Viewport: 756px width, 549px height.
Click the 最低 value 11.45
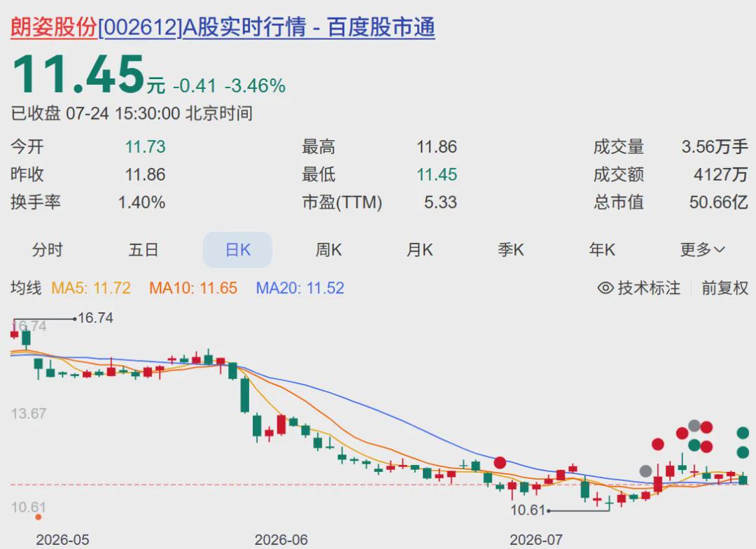pos(437,174)
